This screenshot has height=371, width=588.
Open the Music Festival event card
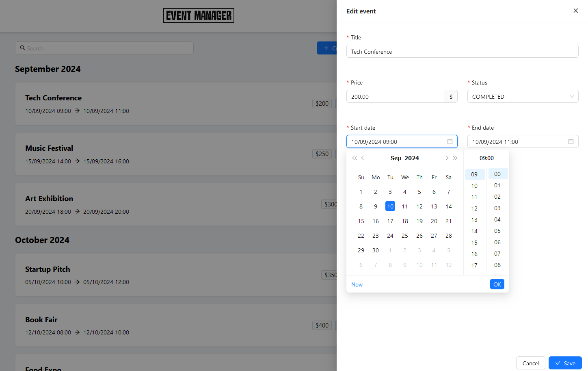pyautogui.click(x=176, y=154)
